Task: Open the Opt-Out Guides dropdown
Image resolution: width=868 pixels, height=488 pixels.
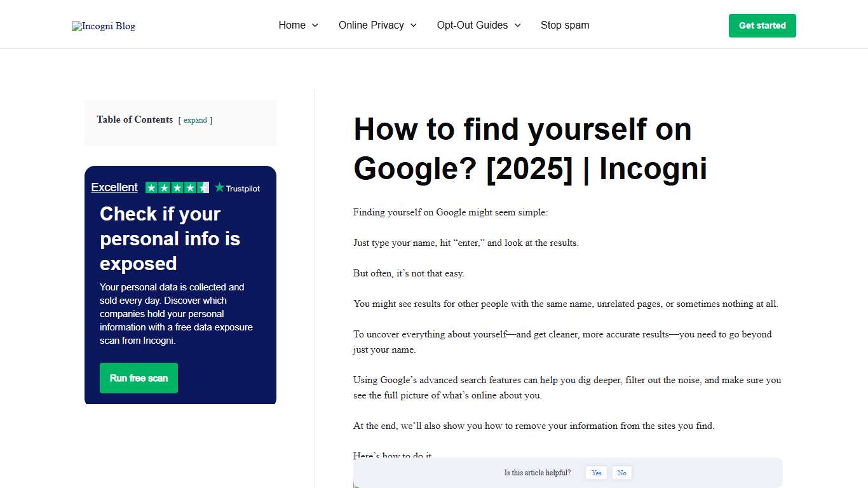Action: [472, 25]
